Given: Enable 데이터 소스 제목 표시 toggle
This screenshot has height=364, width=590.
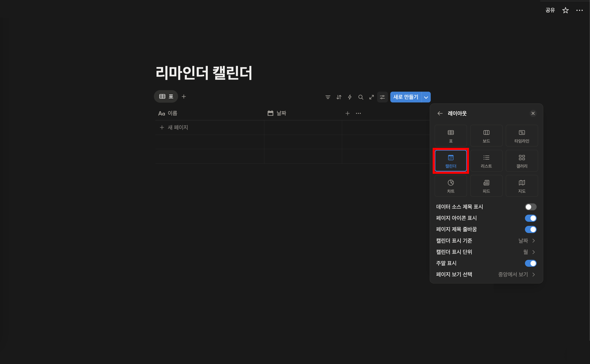Looking at the screenshot, I should pyautogui.click(x=530, y=207).
